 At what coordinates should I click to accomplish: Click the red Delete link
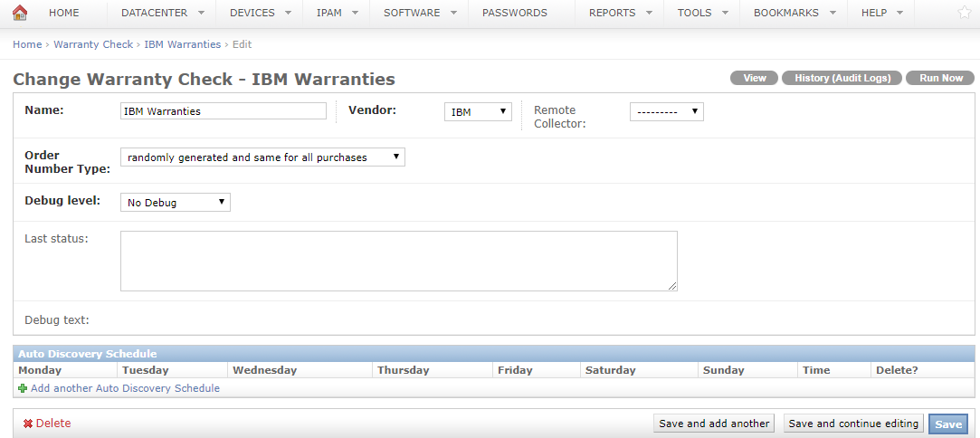(x=53, y=424)
